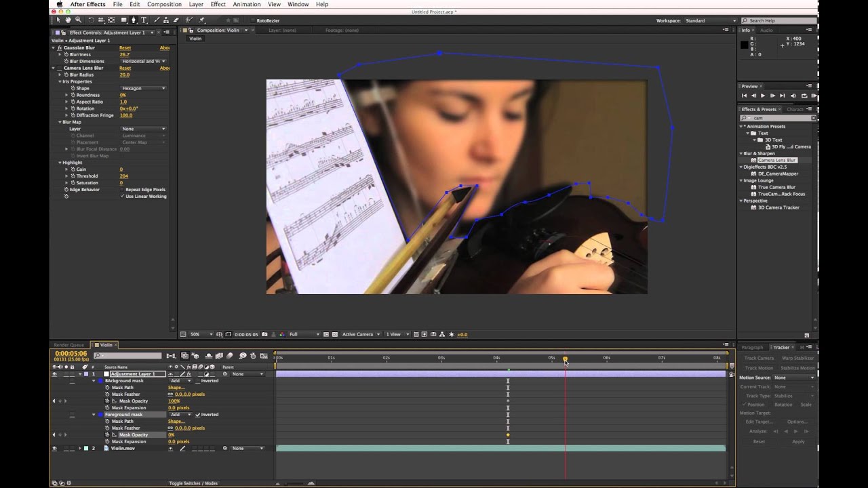This screenshot has height=488, width=868.
Task: Click Shape link for Background Mask Path
Action: (x=176, y=388)
